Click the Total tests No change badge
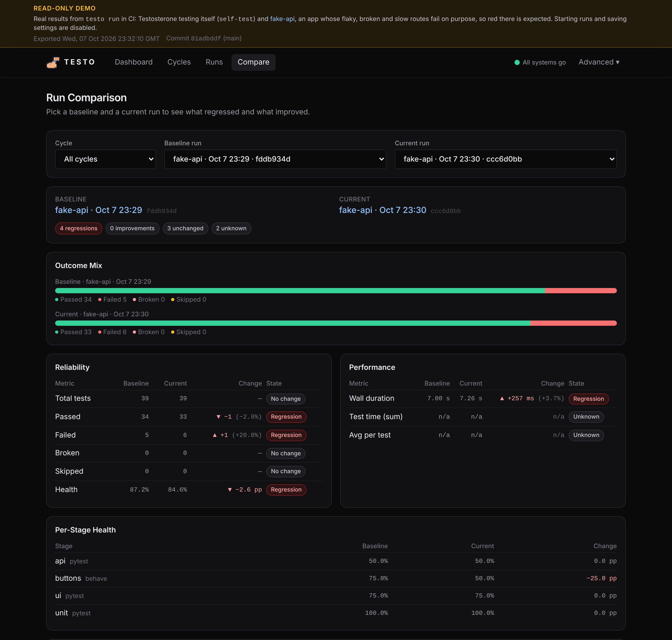 tap(285, 399)
